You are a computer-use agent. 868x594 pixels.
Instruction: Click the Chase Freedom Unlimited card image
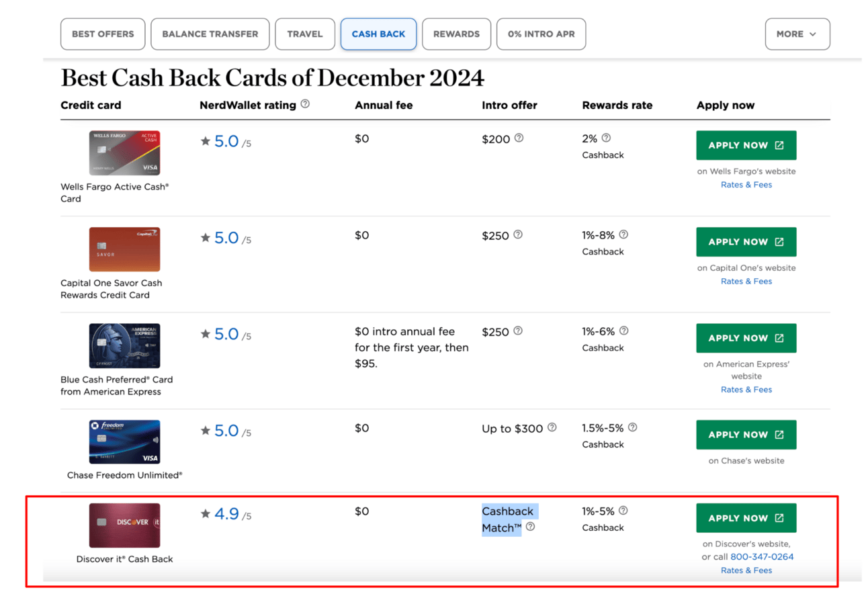click(x=125, y=442)
